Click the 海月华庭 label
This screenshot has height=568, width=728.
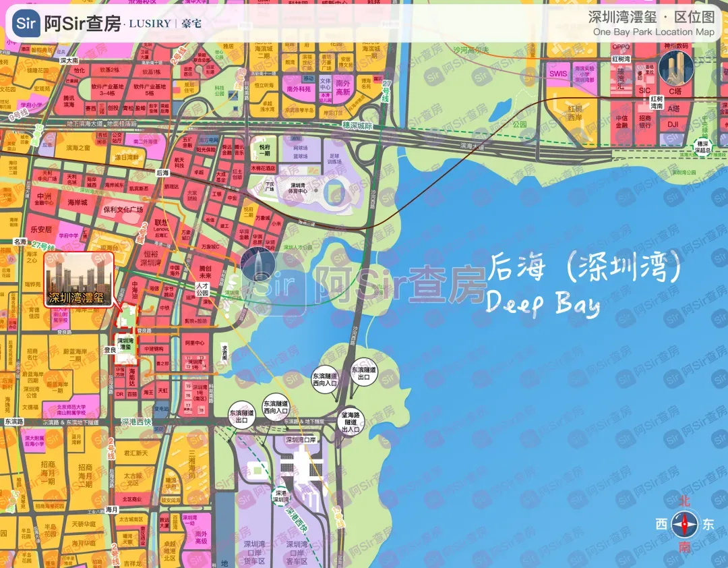(x=84, y=543)
